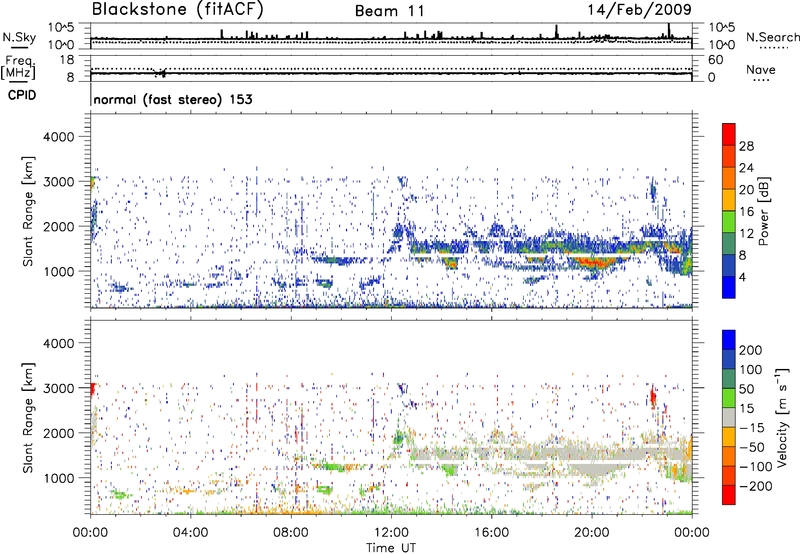
Task: Click "28" on the Power colorbar
Action: [746, 146]
